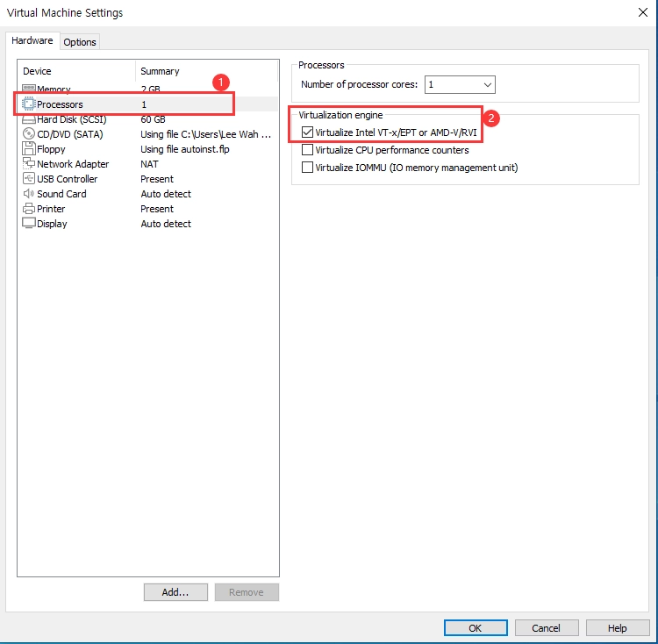The height and width of the screenshot is (644, 658).
Task: Click the Sound Card speaker icon
Action: pos(29,193)
